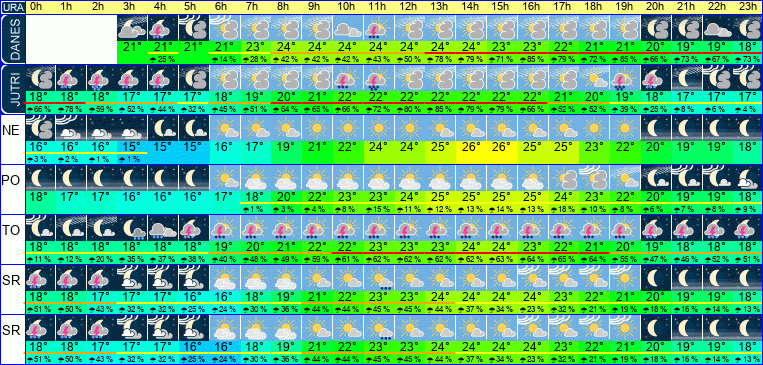Click the PO 0h crescent moon icon
The height and width of the screenshot is (365, 763).
click(x=40, y=177)
